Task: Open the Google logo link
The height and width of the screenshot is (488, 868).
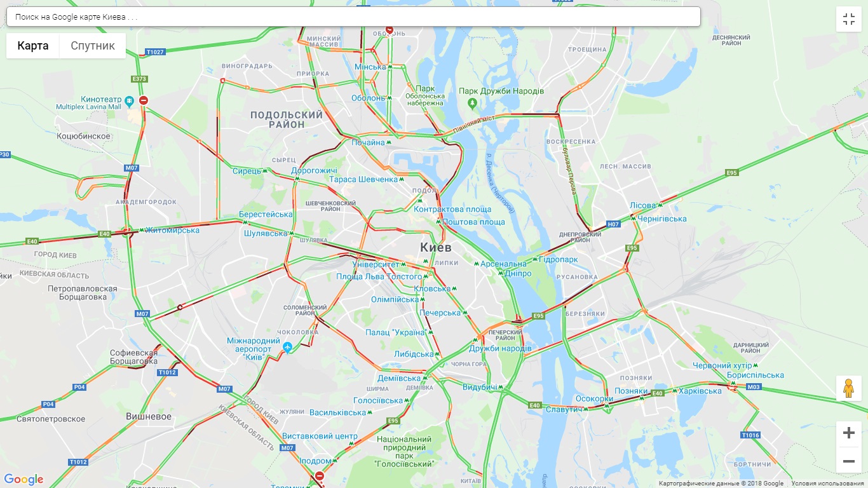Action: (24, 480)
